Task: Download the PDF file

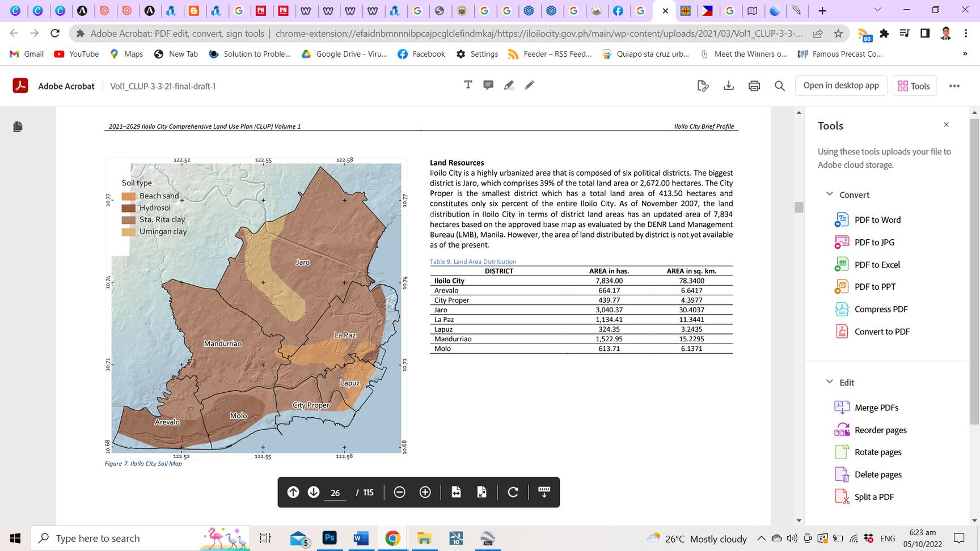Action: point(729,86)
